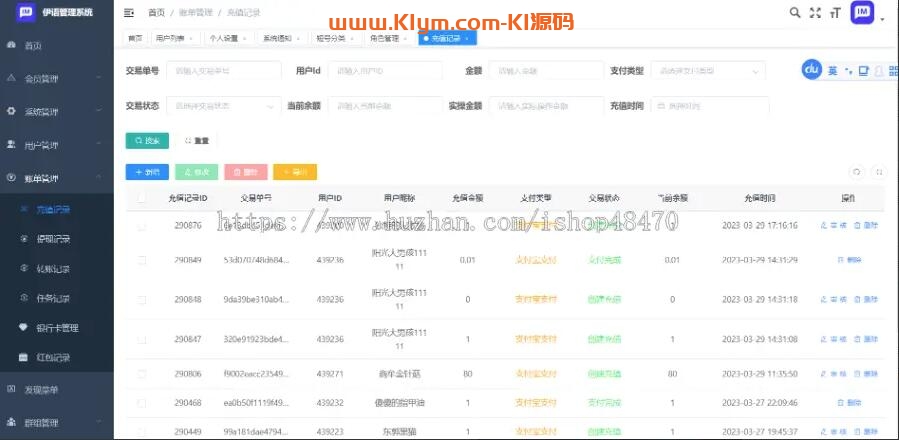Close the 用户列表 tab with its x
The width and height of the screenshot is (899, 440).
(190, 38)
